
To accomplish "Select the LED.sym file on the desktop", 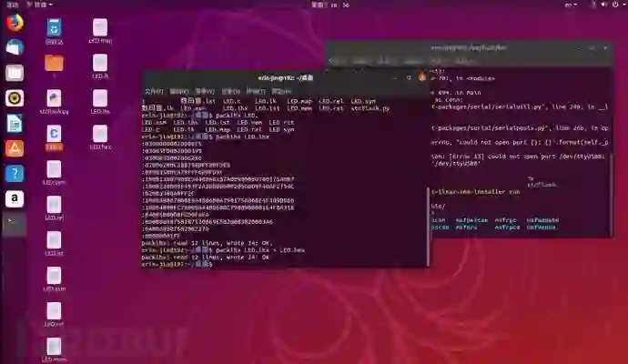I will pyautogui.click(x=54, y=173).
